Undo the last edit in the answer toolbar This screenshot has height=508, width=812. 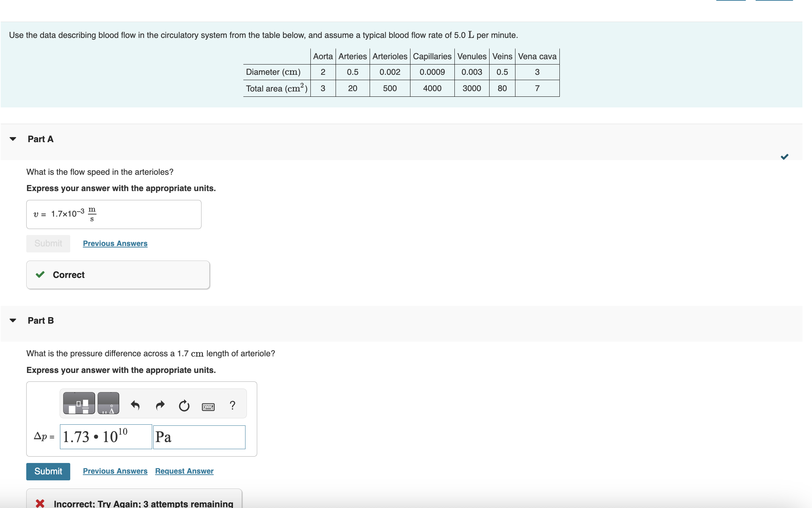click(x=136, y=405)
